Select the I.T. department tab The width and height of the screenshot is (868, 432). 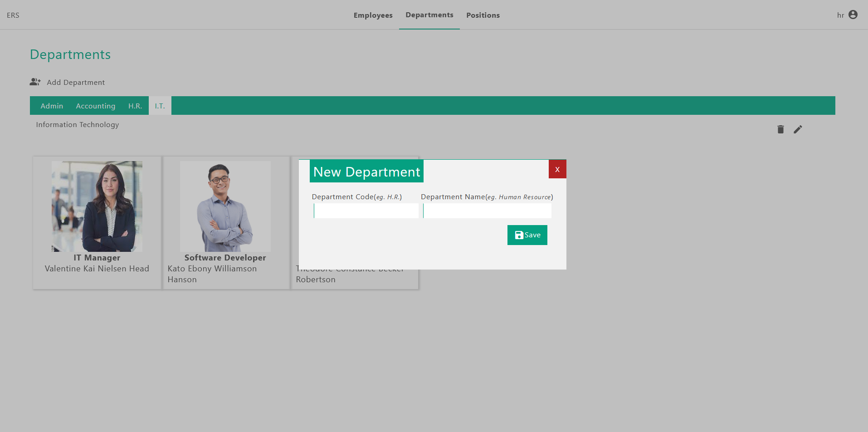[160, 106]
